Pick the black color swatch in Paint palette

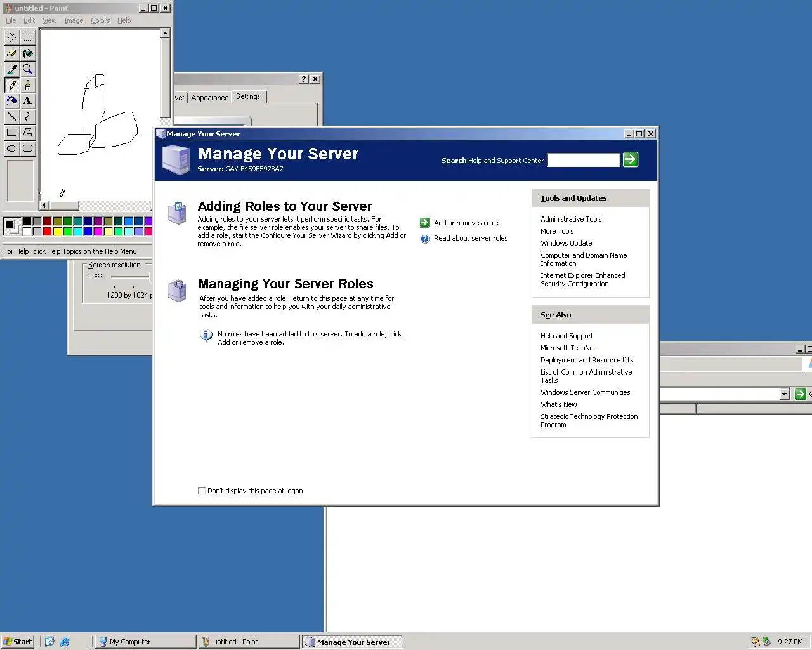(x=27, y=221)
